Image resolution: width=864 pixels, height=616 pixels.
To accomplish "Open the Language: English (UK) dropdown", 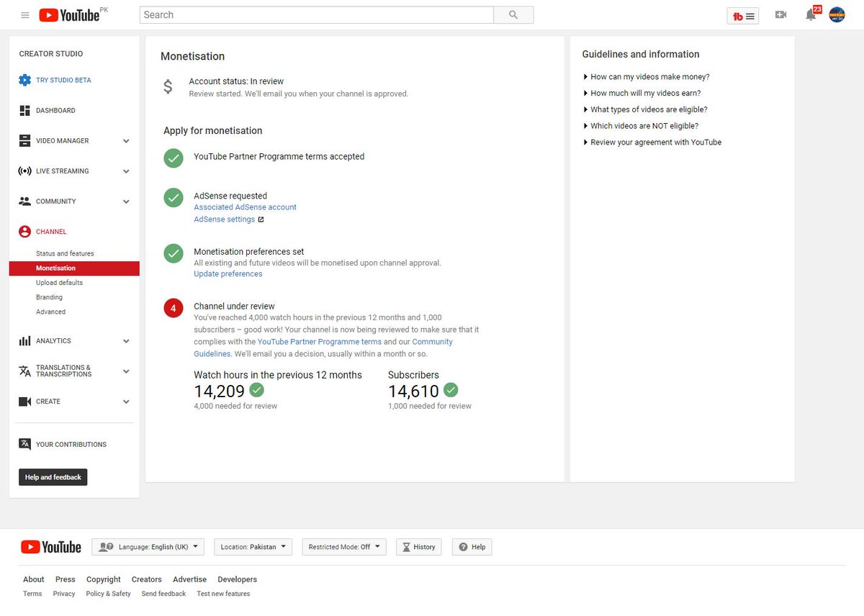I will click(148, 547).
